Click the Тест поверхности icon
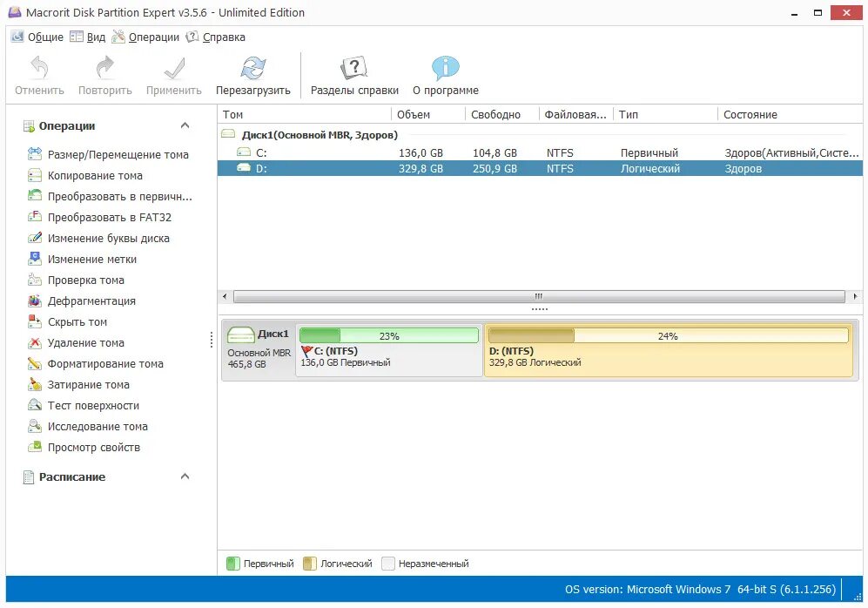The width and height of the screenshot is (868, 608). coord(34,405)
